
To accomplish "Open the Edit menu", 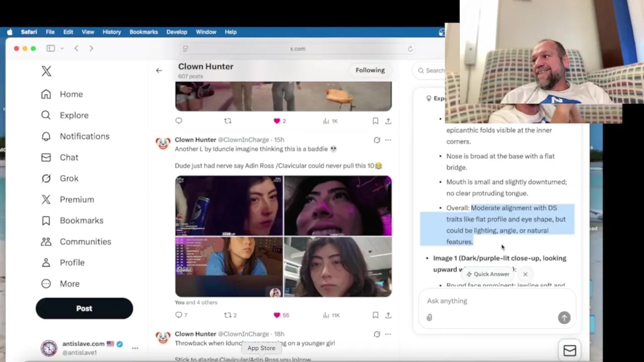I will (x=68, y=32).
